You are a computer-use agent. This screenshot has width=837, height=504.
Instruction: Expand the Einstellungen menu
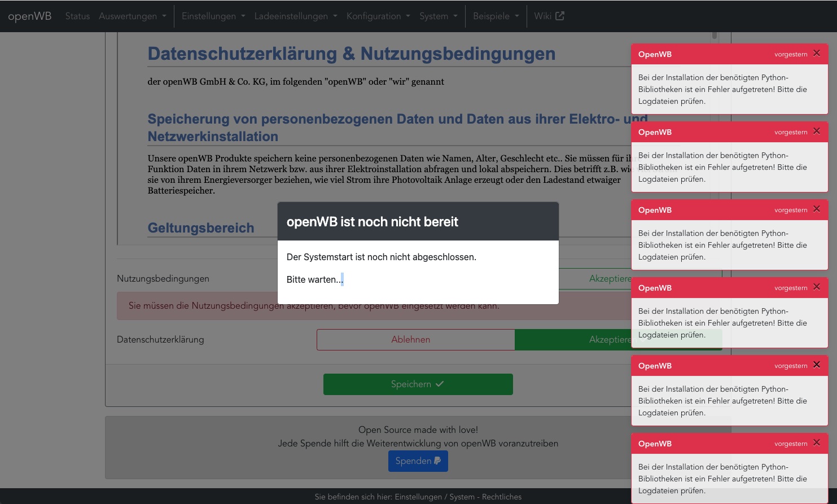213,16
